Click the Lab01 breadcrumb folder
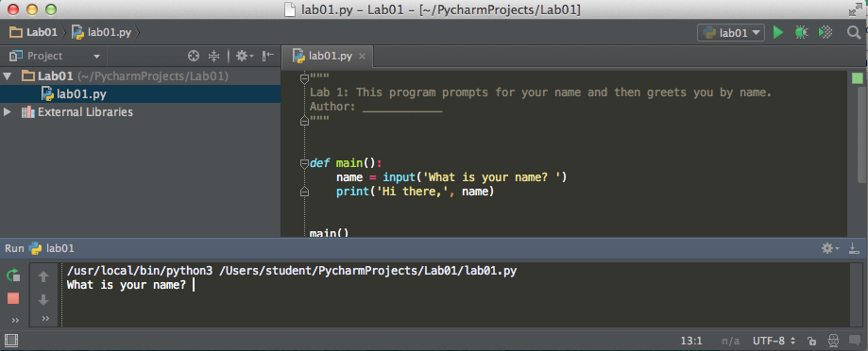The height and width of the screenshot is (351, 868). [33, 32]
